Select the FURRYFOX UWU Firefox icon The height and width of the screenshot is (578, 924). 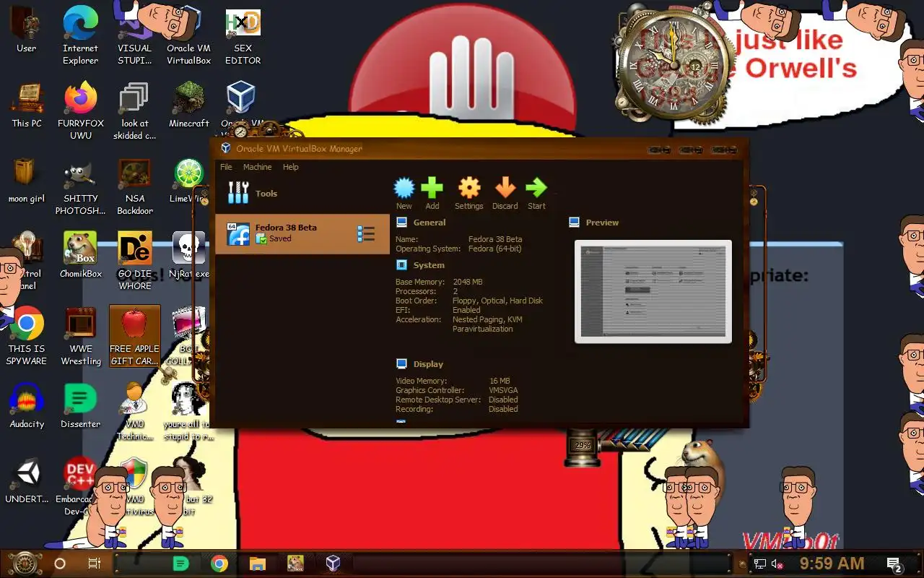[x=81, y=111]
